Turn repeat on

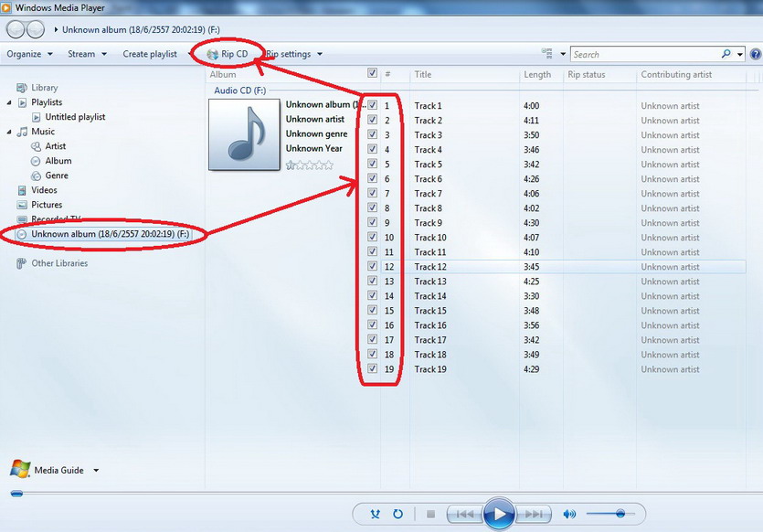pos(397,514)
